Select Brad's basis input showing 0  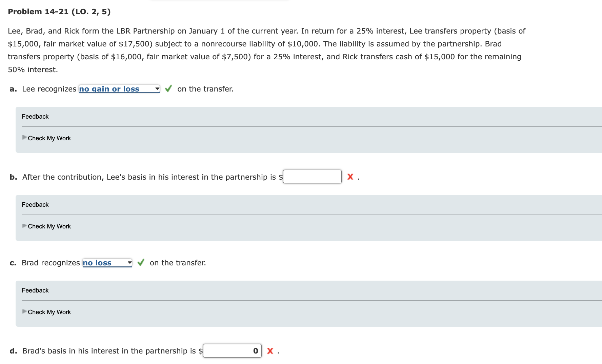tap(232, 351)
